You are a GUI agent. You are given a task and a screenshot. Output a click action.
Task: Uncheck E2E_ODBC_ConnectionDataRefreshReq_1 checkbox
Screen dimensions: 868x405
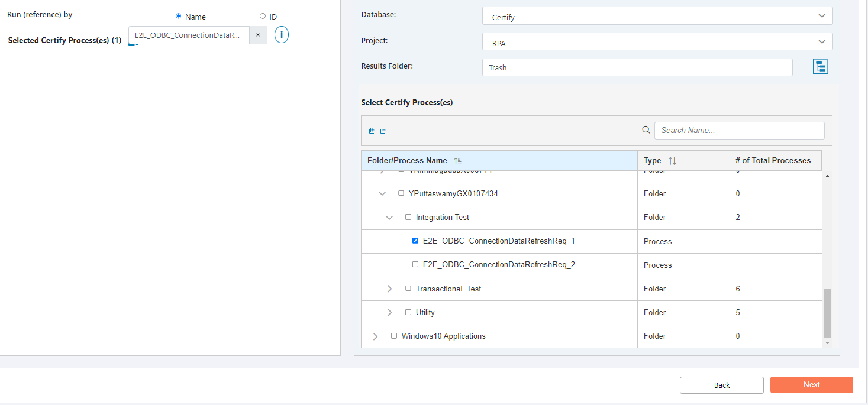click(x=415, y=241)
